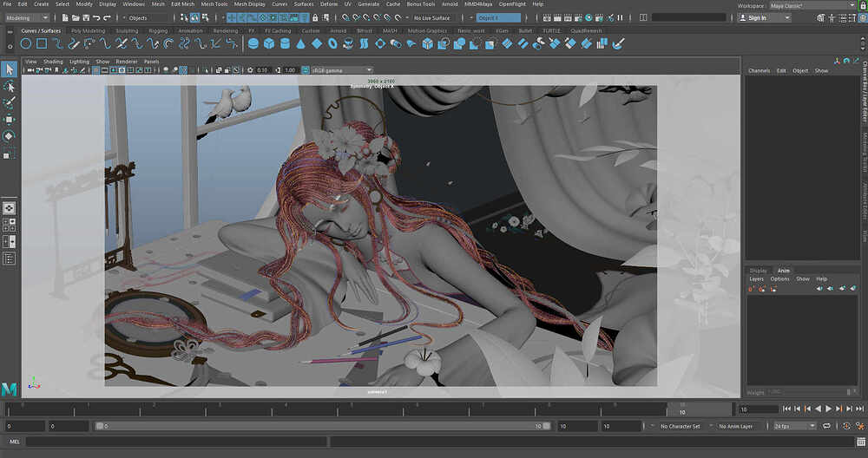Open the Arnold menu
Viewport: 868px width, 458px height.
point(450,3)
